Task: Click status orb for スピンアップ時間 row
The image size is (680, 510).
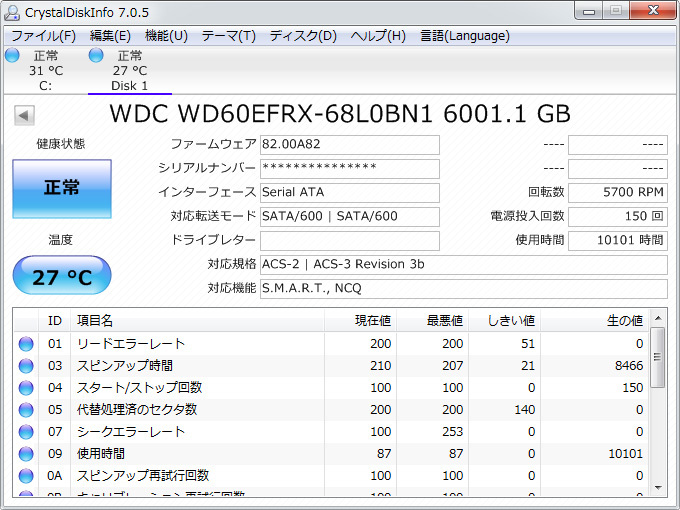Action: click(26, 366)
